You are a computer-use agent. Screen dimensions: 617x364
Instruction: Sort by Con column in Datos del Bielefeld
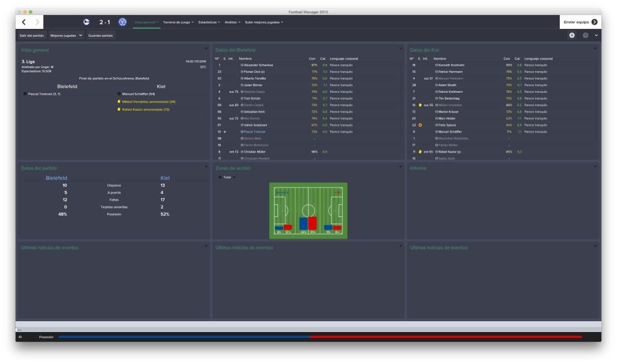(x=312, y=58)
